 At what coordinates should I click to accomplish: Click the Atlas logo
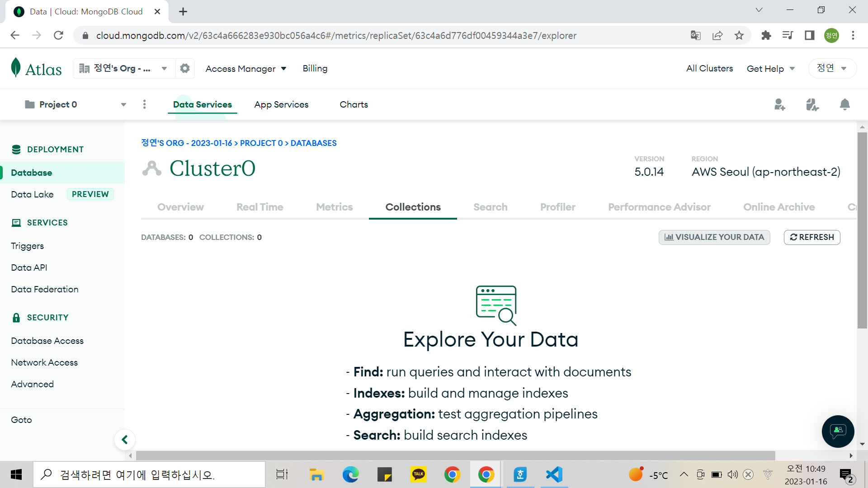[x=36, y=68]
